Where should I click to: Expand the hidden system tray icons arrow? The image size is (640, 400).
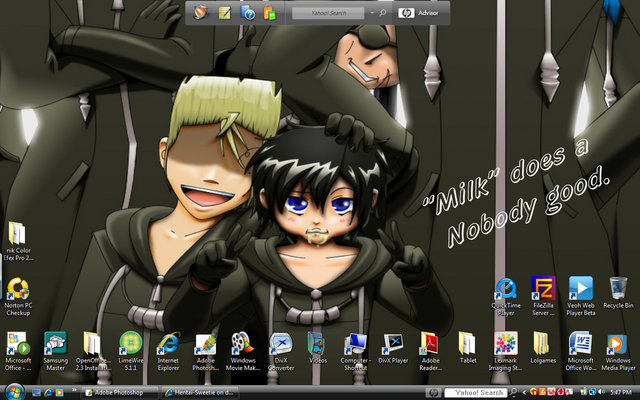pos(524,393)
